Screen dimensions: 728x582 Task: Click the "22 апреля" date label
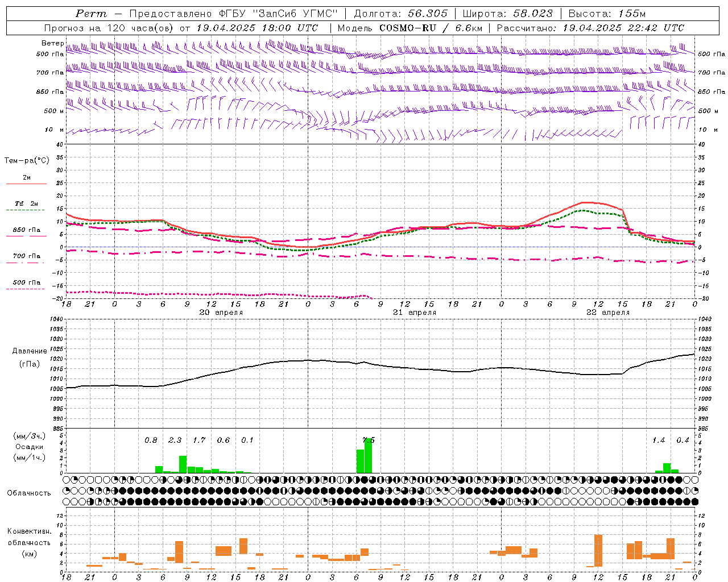point(608,313)
